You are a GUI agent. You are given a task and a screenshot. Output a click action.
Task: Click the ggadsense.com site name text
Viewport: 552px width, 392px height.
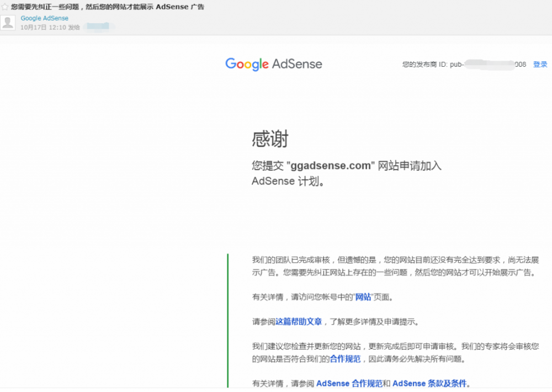pos(331,166)
